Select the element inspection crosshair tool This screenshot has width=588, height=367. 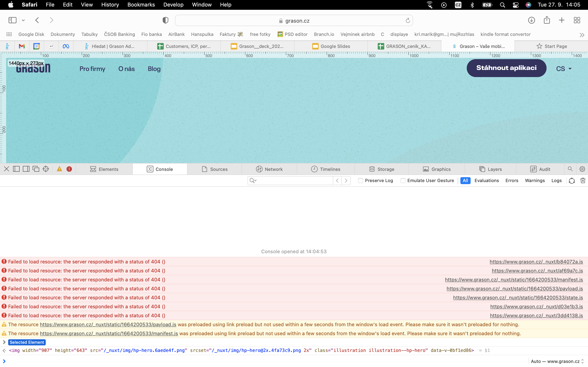(x=46, y=169)
